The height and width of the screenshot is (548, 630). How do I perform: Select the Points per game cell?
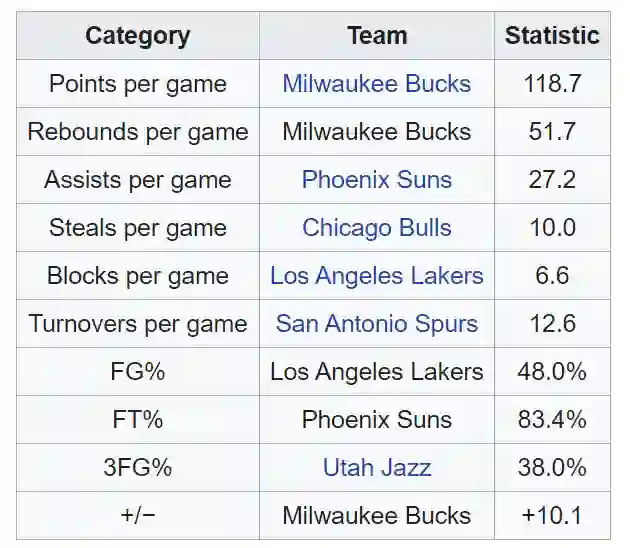coord(137,83)
